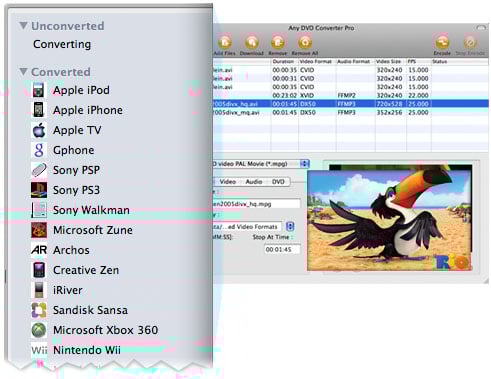Click the Gphone Google icon
The width and height of the screenshot is (491, 379).
click(x=39, y=150)
